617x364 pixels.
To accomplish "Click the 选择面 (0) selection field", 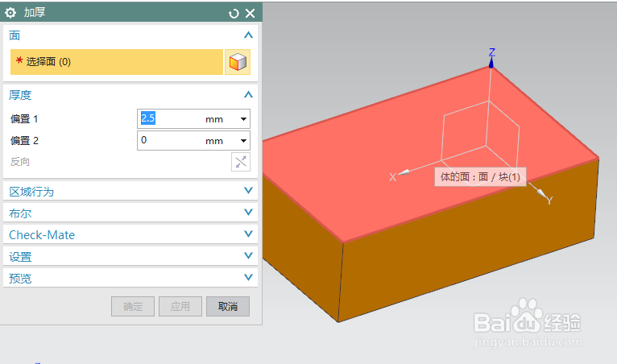I will (x=117, y=62).
